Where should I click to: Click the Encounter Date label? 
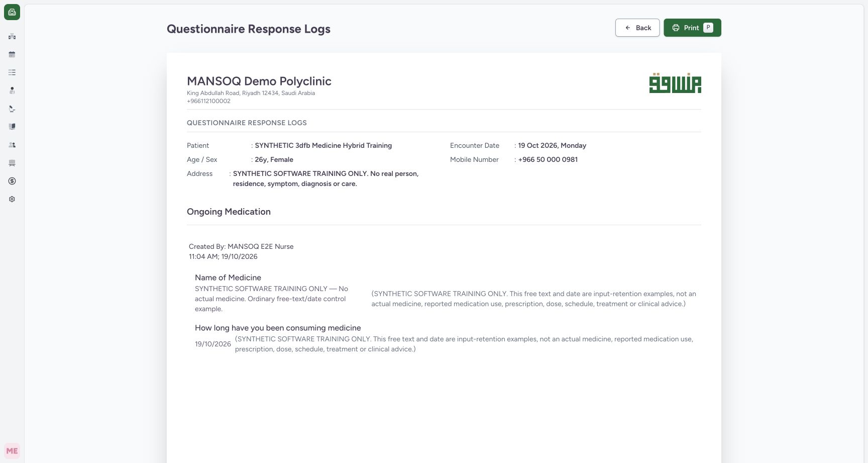pos(475,145)
